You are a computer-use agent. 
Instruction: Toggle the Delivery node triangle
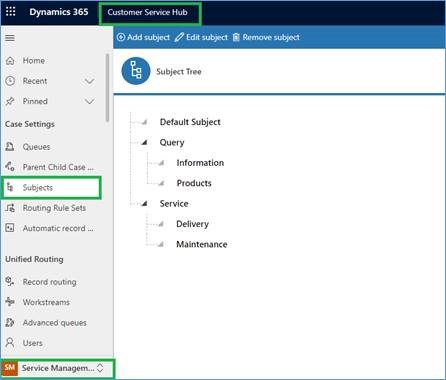coord(161,224)
